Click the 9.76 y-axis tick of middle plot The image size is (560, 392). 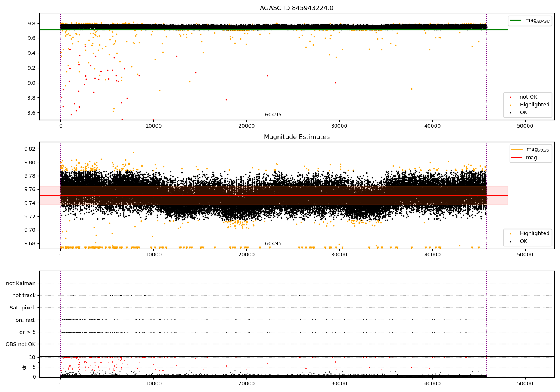click(30, 190)
